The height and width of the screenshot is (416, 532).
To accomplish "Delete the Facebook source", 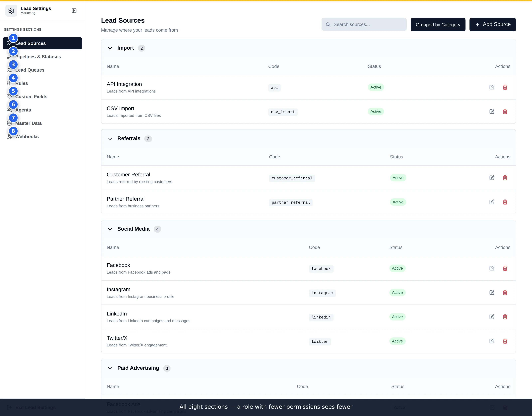I will 505,268.
